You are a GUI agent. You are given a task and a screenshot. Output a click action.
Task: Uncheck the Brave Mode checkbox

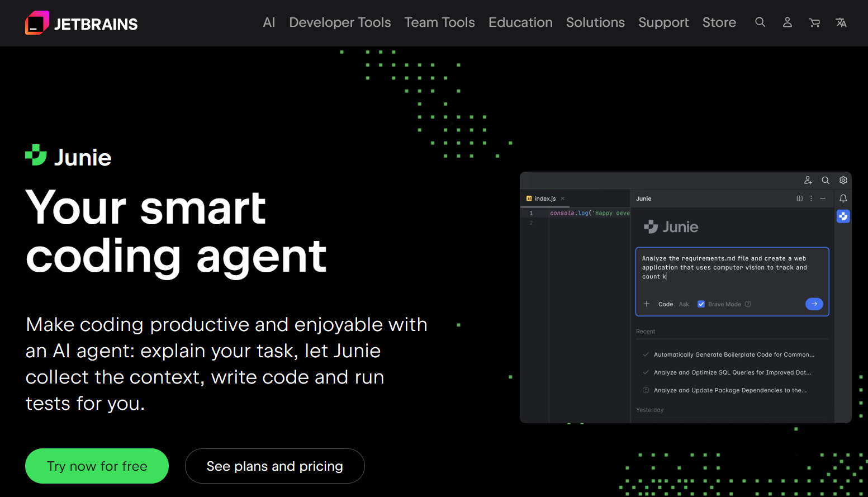701,304
